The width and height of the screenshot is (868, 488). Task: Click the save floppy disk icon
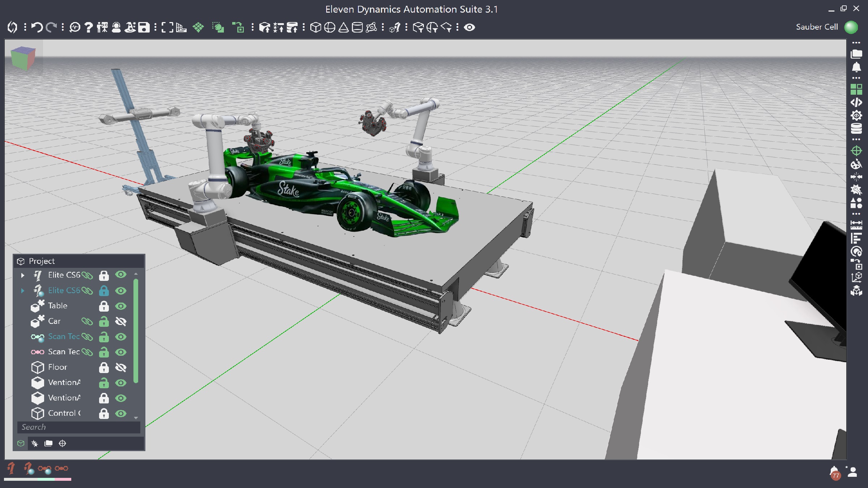[x=144, y=27]
